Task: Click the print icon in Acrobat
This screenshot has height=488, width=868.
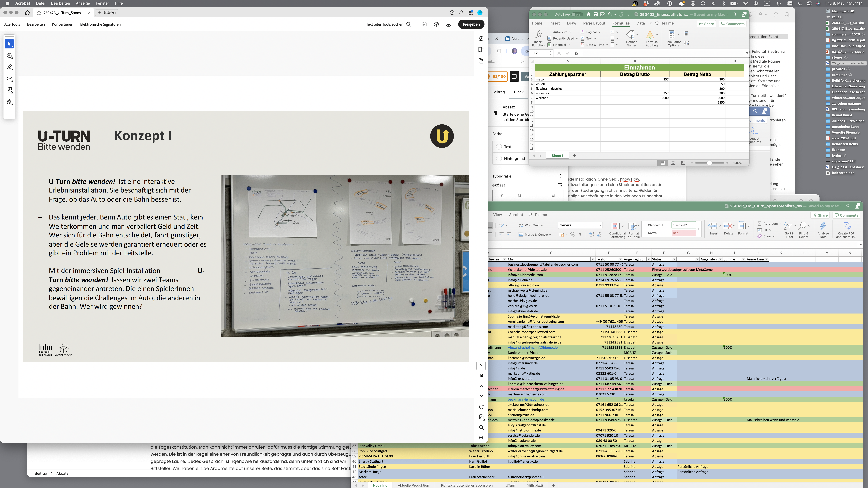Action: pos(448,24)
